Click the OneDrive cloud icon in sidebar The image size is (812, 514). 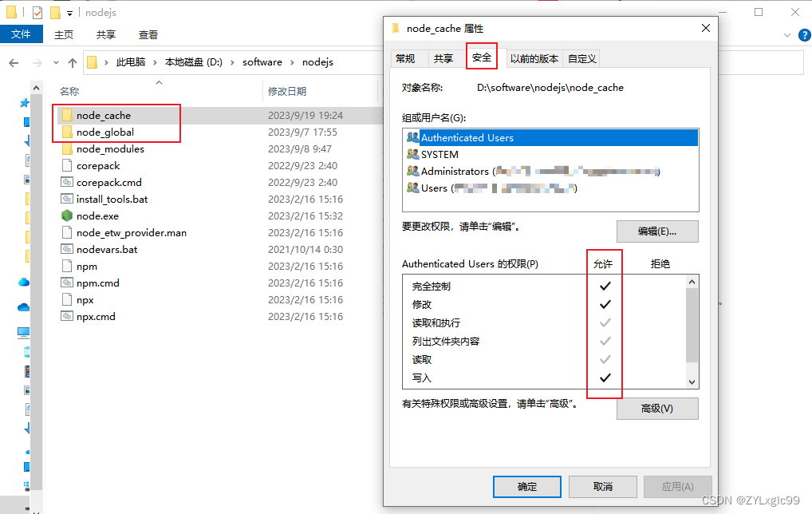[24, 283]
